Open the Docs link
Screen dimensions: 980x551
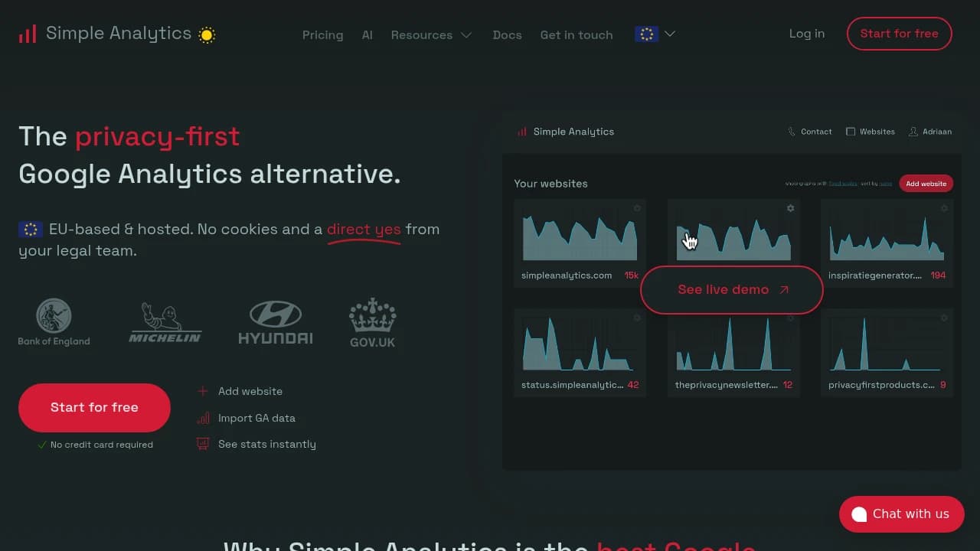[507, 34]
